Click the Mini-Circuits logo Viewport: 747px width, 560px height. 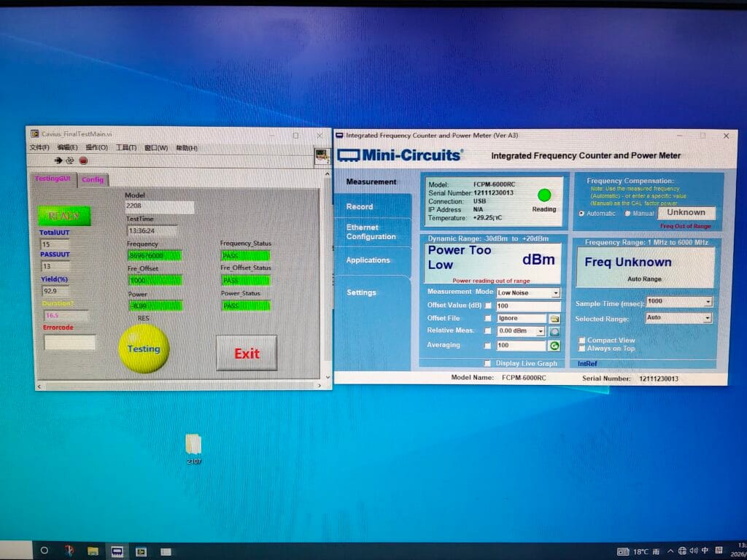[400, 155]
